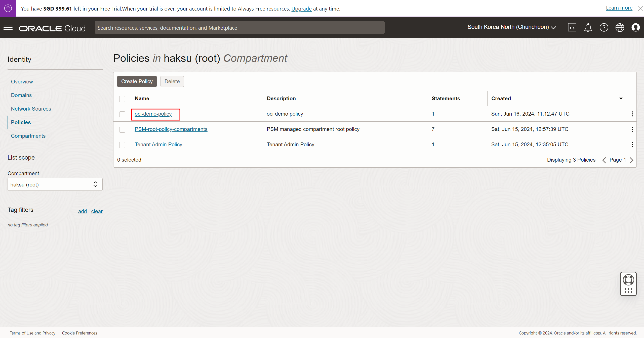Open the lifebuoy support widget
This screenshot has height=338, width=644.
pos(628,280)
